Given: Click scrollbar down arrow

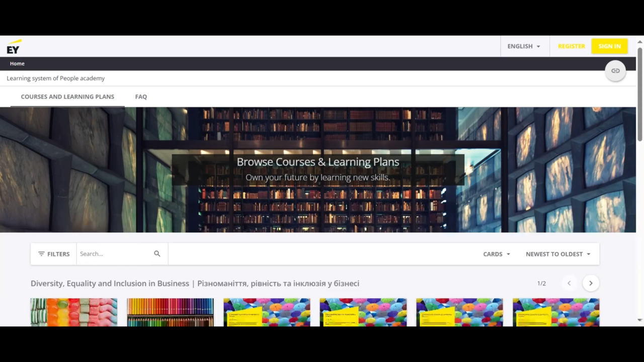Looking at the screenshot, I should (x=639, y=320).
